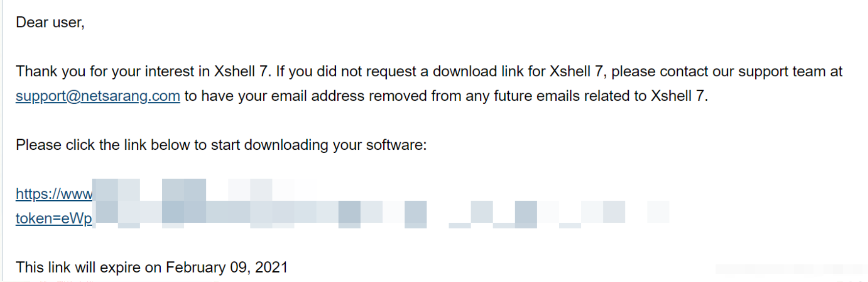Click the blurred part of the https URL line

coord(196,191)
